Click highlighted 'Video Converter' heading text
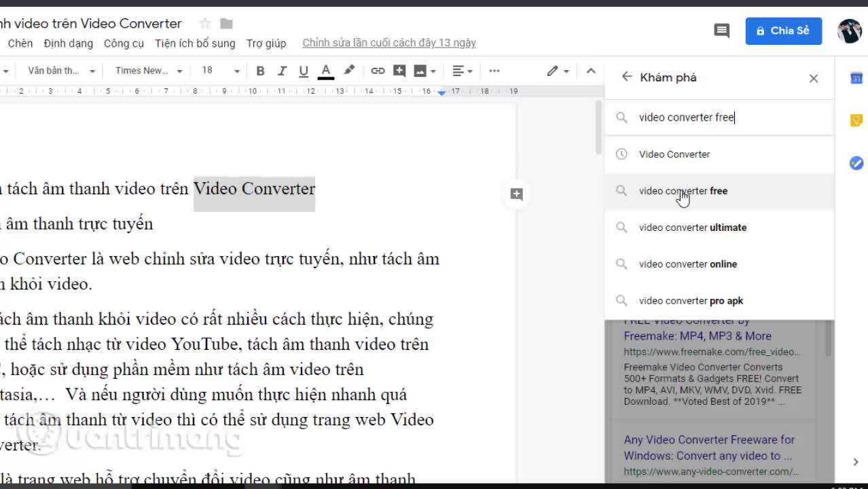The height and width of the screenshot is (489, 868). [x=254, y=189]
